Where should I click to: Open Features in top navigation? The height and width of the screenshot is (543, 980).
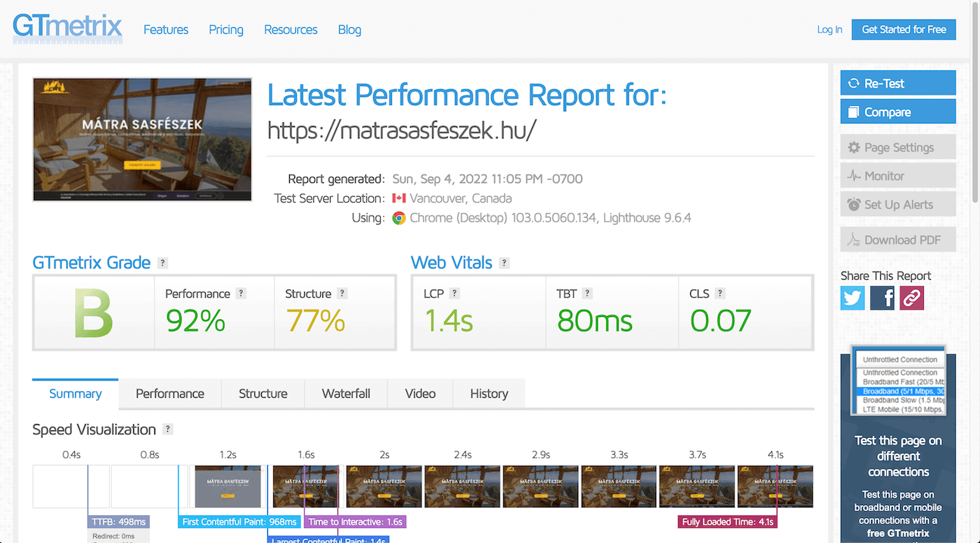[166, 29]
